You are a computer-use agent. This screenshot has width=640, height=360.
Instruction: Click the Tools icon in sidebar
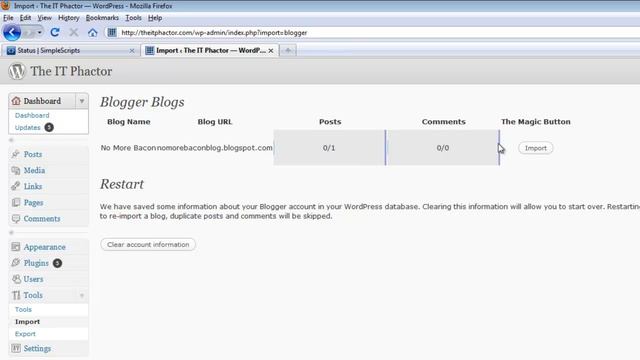click(x=16, y=295)
